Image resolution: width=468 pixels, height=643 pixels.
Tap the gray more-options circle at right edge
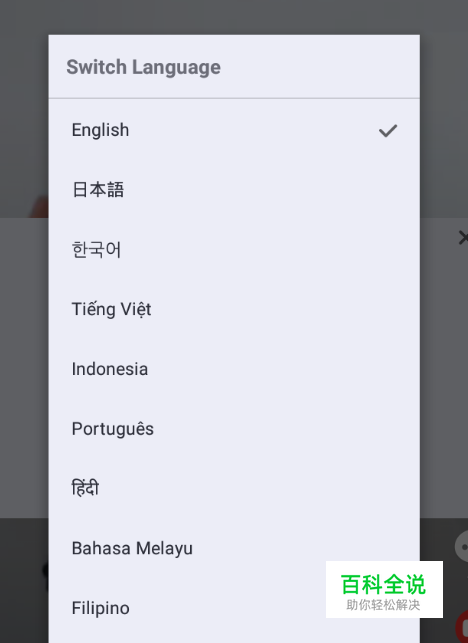point(462,547)
